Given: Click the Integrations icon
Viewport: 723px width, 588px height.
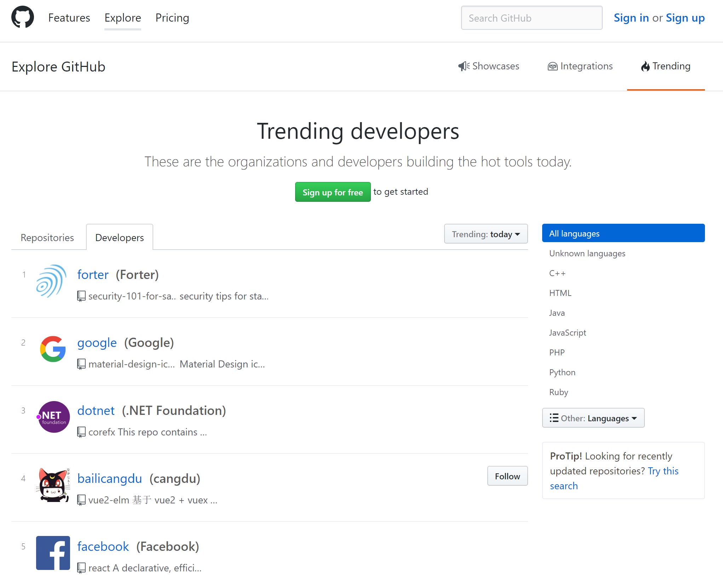Looking at the screenshot, I should pos(552,66).
